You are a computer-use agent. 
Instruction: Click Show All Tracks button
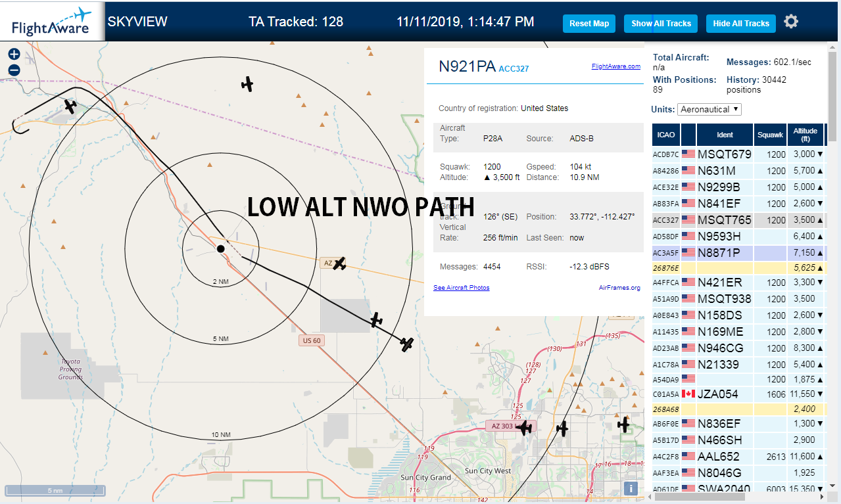pyautogui.click(x=661, y=24)
